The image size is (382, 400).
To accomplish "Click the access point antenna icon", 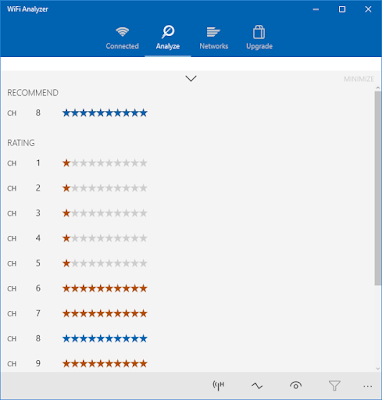I will click(218, 385).
